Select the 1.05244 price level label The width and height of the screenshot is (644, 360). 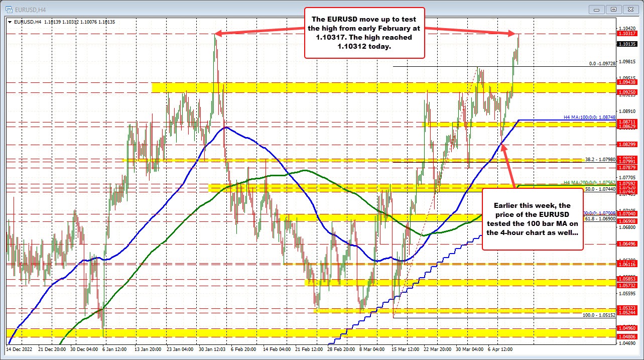[x=626, y=312]
